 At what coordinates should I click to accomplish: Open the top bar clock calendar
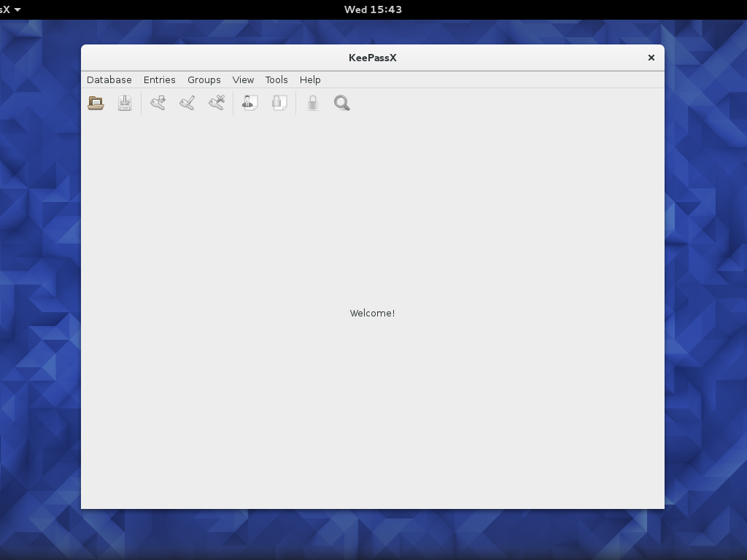pyautogui.click(x=373, y=9)
